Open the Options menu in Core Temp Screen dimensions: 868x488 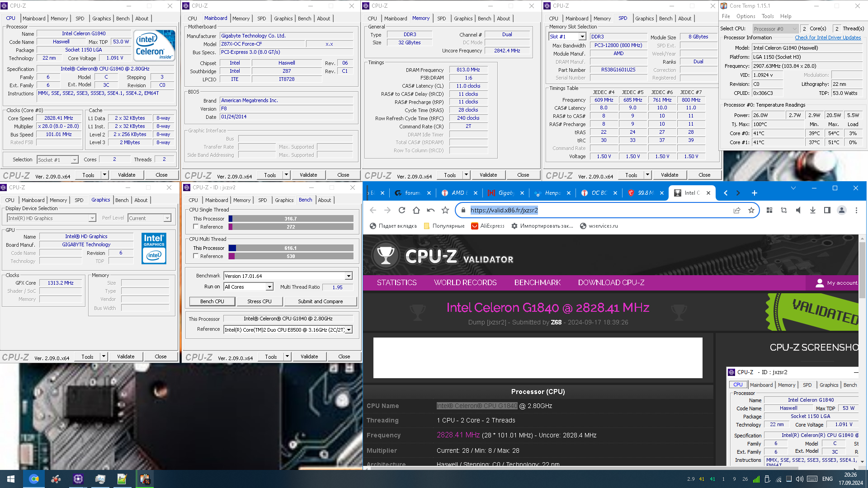[745, 16]
